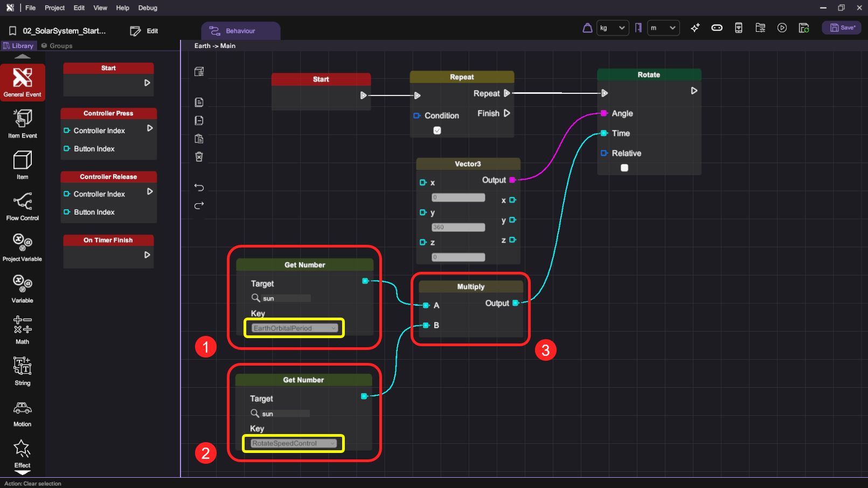868x488 pixels.
Task: Toggle the Condition checkbox in Repeat node
Action: 437,130
